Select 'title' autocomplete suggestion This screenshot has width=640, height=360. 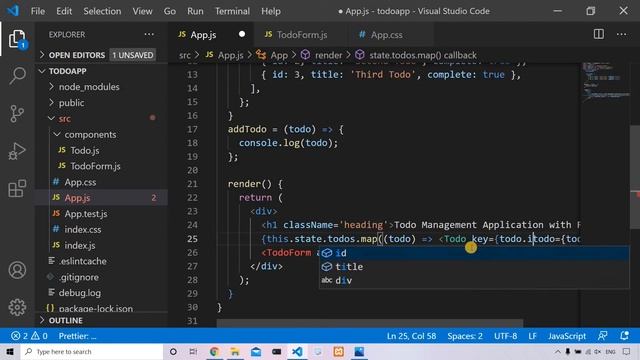coord(474,267)
